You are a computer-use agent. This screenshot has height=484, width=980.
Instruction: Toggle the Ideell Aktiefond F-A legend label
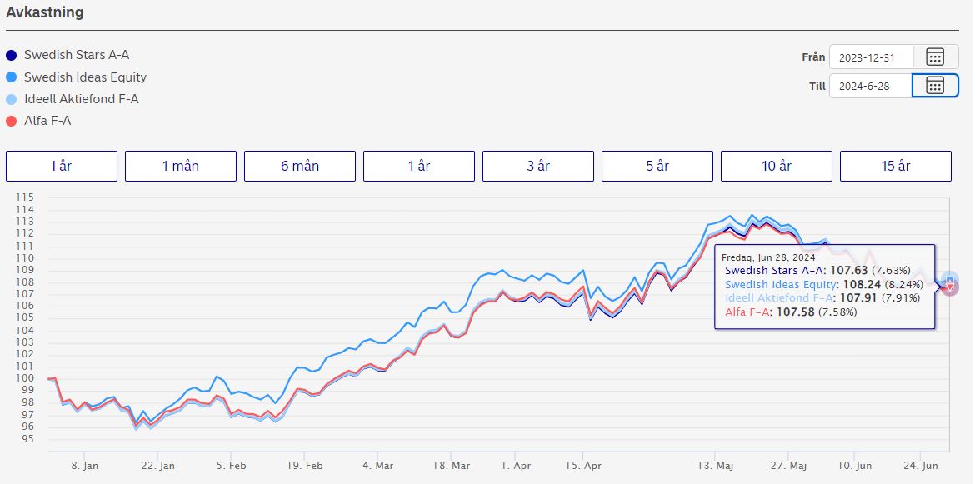81,99
